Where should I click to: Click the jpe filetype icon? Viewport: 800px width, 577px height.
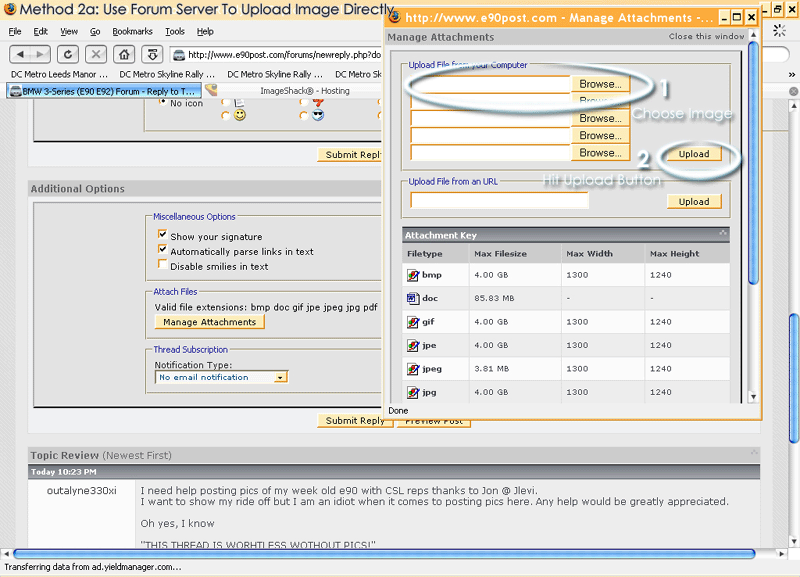coord(413,345)
